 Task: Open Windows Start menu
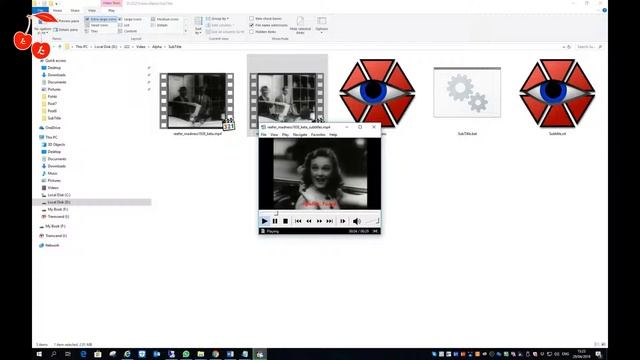[x=39, y=354]
